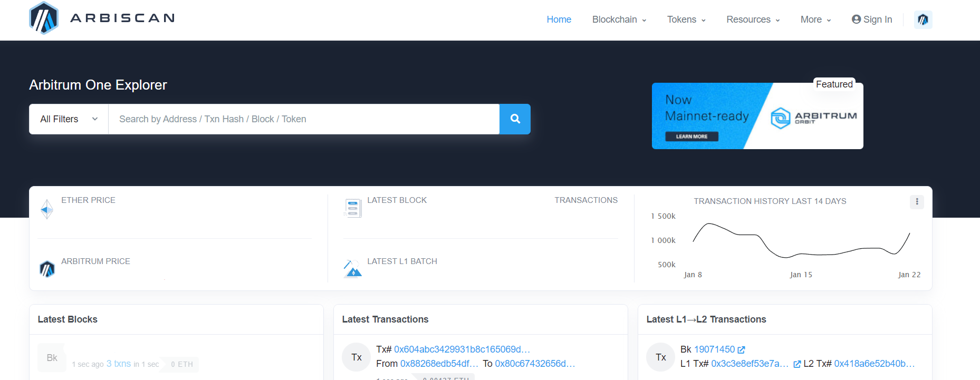Click the Latest L1→L2 Transactions heading
Viewport: 980px width, 380px height.
tap(706, 319)
